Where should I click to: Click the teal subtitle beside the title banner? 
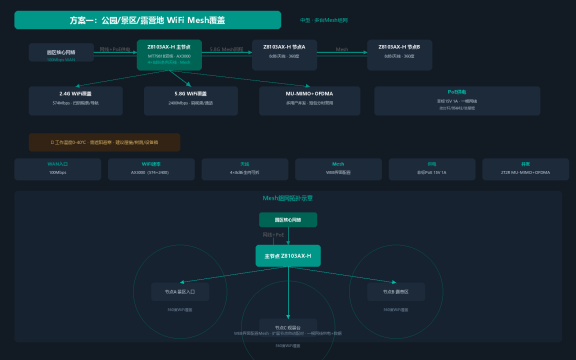[x=324, y=20]
